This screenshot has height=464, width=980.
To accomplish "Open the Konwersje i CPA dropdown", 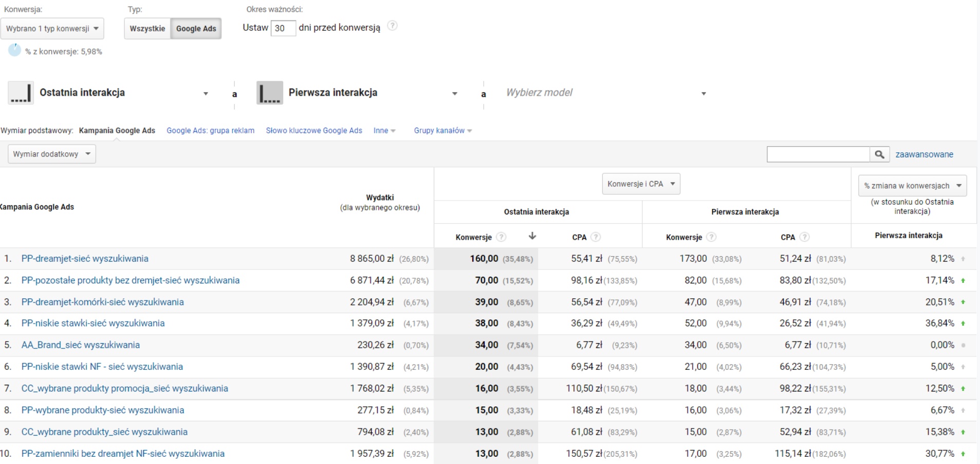I will pyautogui.click(x=641, y=184).
